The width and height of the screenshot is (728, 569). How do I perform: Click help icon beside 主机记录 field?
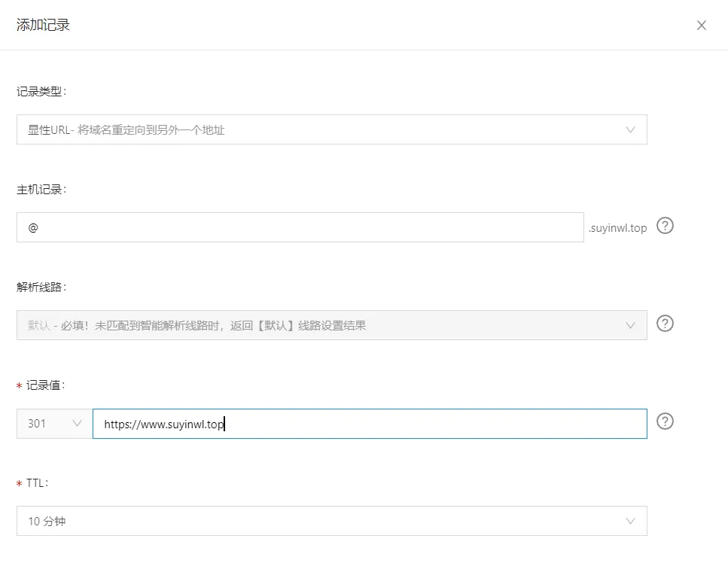665,226
